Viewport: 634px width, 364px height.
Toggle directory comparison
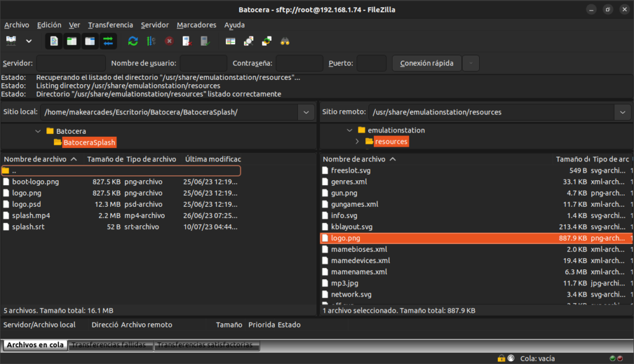[x=249, y=41]
